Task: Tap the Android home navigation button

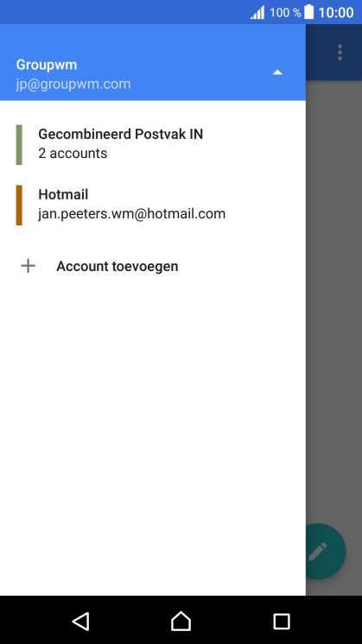Action: point(181,621)
